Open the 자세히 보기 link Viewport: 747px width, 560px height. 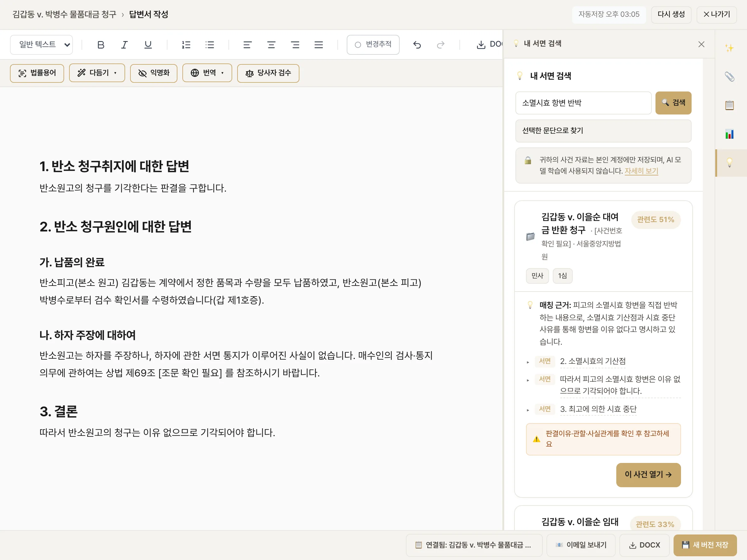(x=641, y=171)
